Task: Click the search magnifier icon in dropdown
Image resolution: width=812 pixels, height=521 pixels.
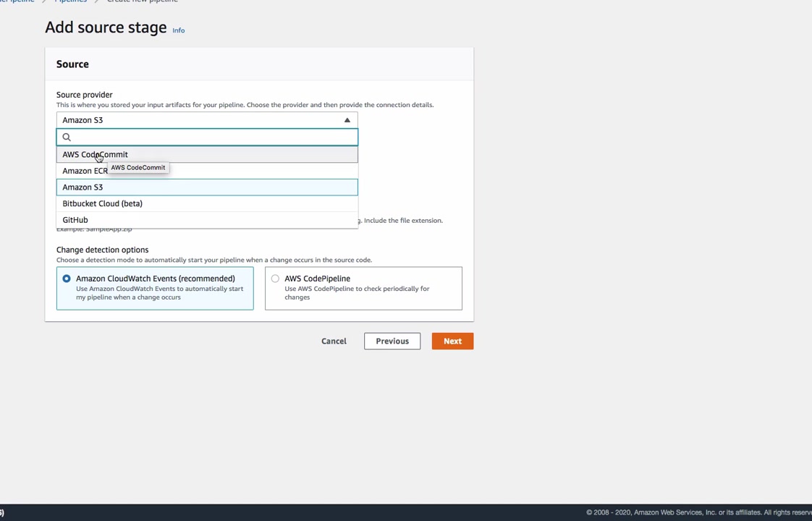Action: (x=67, y=137)
